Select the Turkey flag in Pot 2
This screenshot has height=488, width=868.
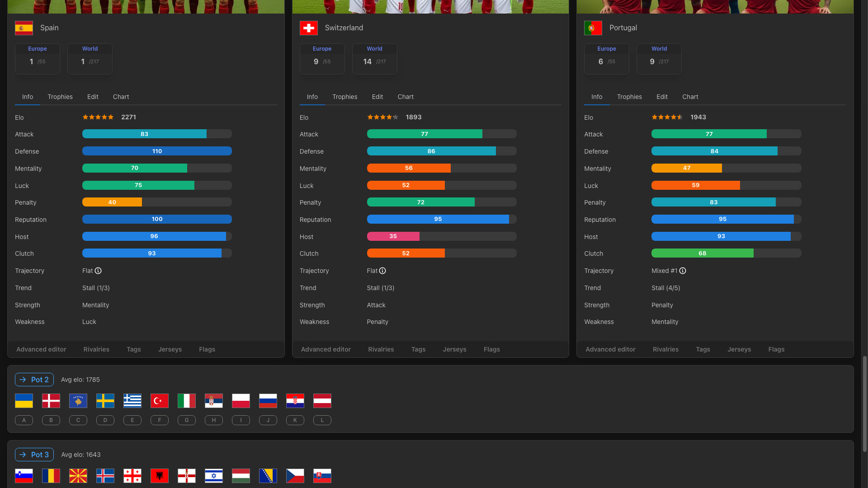pos(160,401)
